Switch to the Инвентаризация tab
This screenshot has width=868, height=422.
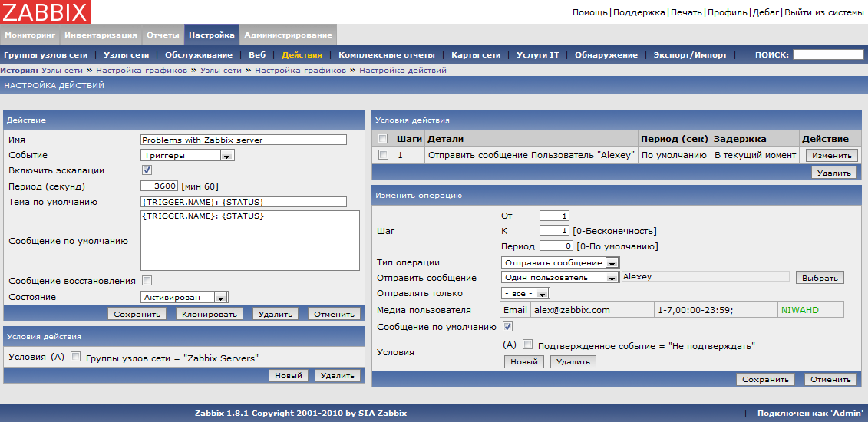pos(101,35)
